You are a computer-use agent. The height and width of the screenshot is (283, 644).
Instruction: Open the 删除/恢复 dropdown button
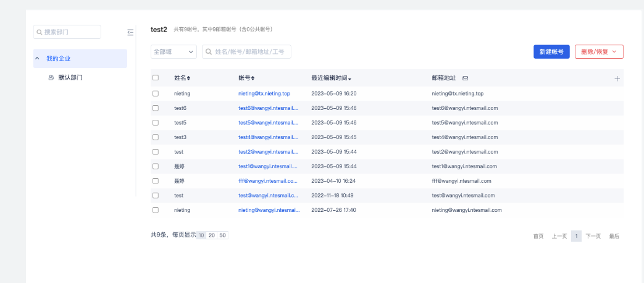(x=599, y=52)
